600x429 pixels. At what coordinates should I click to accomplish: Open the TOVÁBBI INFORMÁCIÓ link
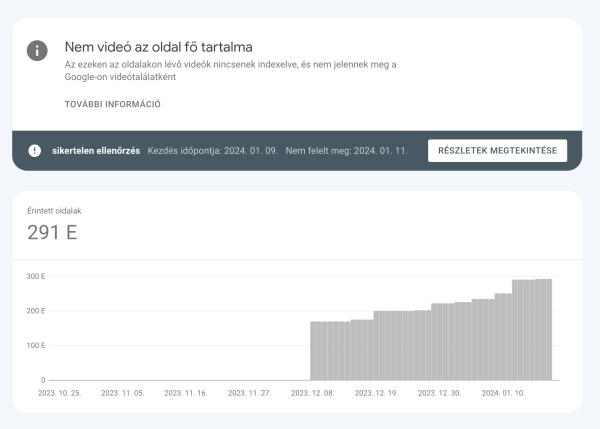[x=112, y=104]
